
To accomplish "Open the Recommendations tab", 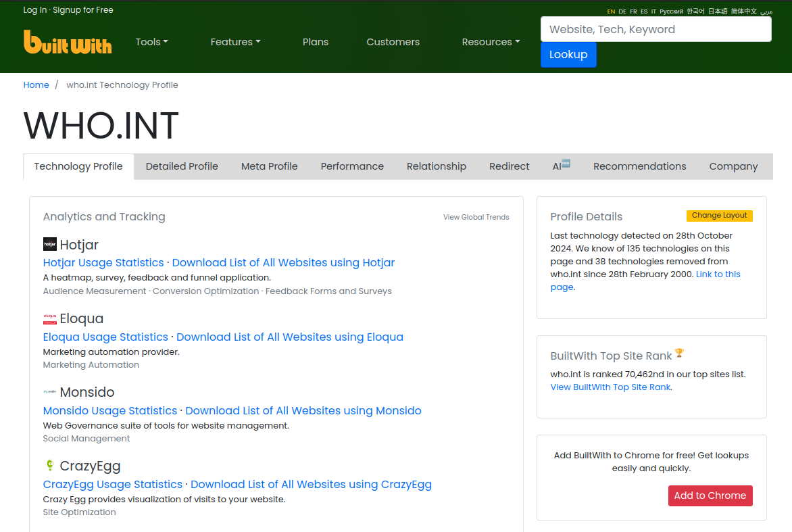I will pyautogui.click(x=639, y=166).
